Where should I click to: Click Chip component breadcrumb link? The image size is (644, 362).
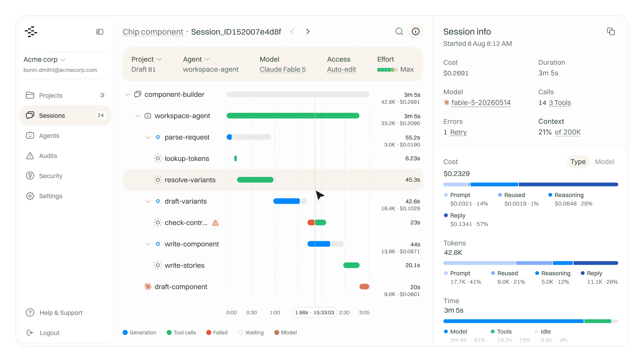(x=153, y=32)
